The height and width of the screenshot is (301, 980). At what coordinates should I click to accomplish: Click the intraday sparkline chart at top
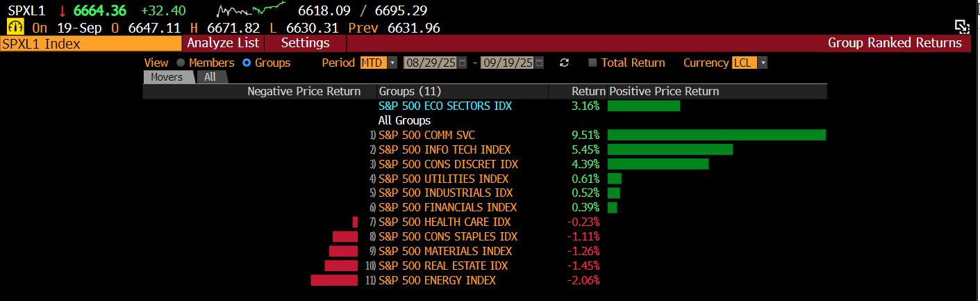pos(251,10)
